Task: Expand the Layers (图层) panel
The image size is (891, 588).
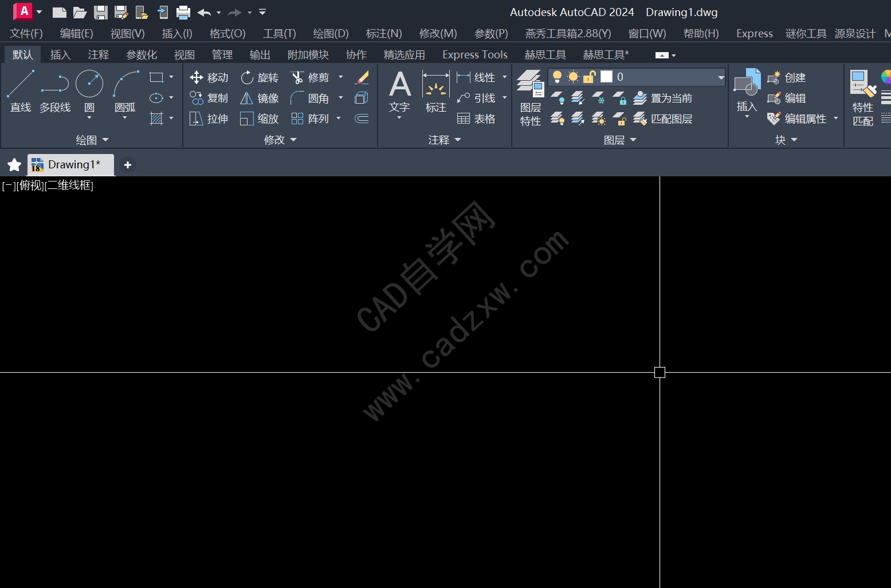Action: pyautogui.click(x=620, y=140)
